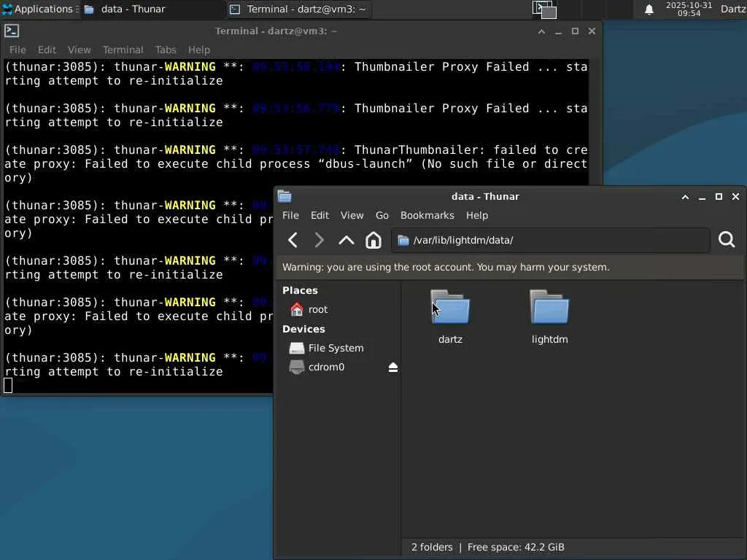Image resolution: width=747 pixels, height=560 pixels.
Task: Shade the Terminal window with the up-arrow button
Action: 541,31
